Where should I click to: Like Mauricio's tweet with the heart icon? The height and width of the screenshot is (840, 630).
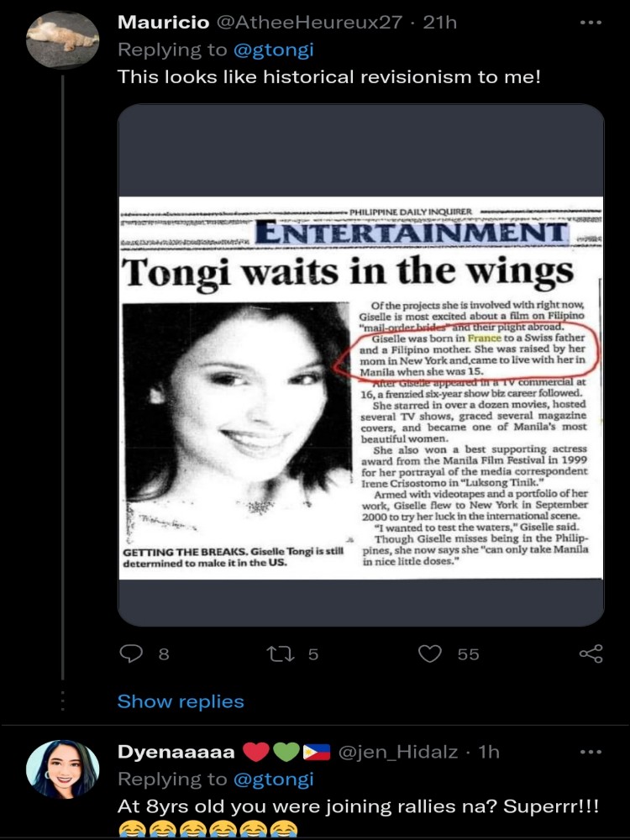click(x=429, y=654)
